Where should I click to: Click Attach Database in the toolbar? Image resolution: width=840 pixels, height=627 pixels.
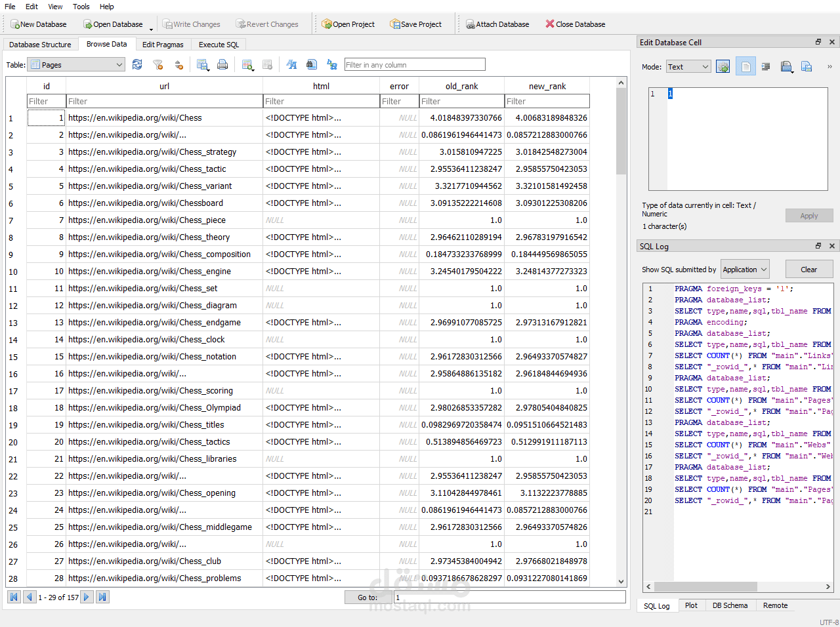[x=497, y=24]
